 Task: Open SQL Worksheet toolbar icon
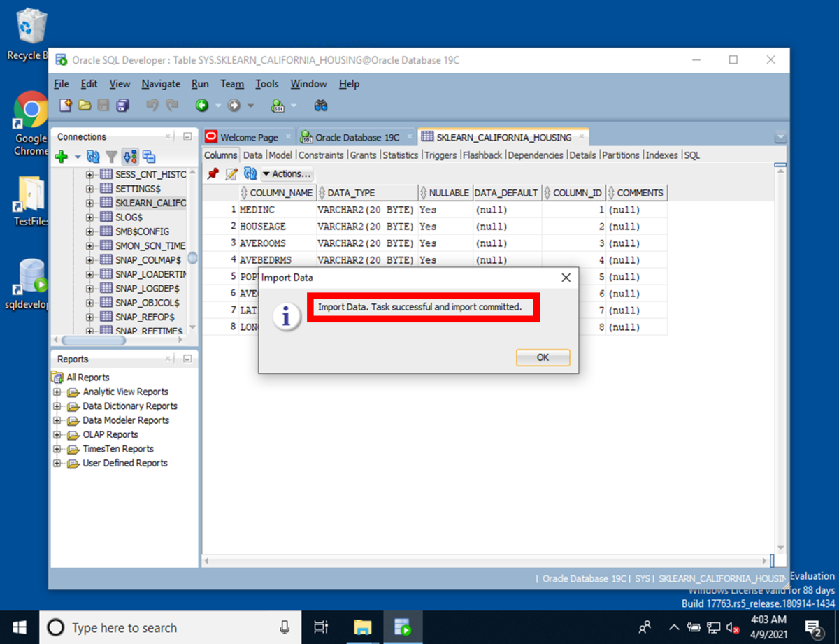[x=278, y=106]
